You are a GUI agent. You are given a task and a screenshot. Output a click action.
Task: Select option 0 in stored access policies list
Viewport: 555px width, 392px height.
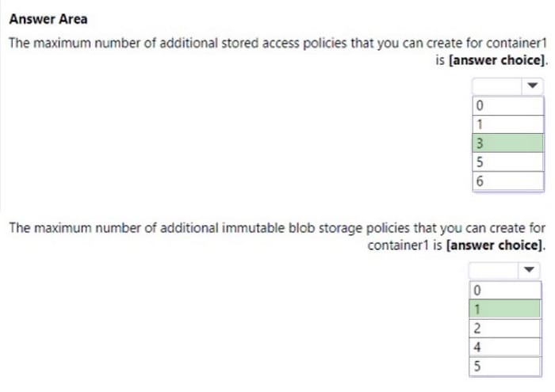coord(508,105)
